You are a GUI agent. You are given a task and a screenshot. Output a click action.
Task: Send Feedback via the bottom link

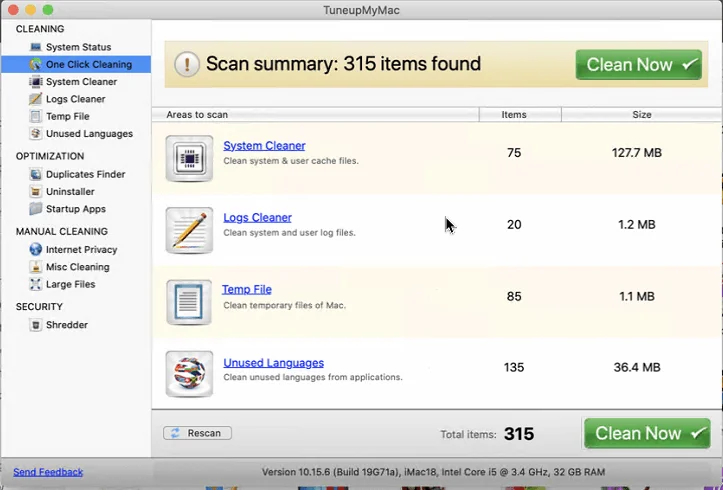48,472
